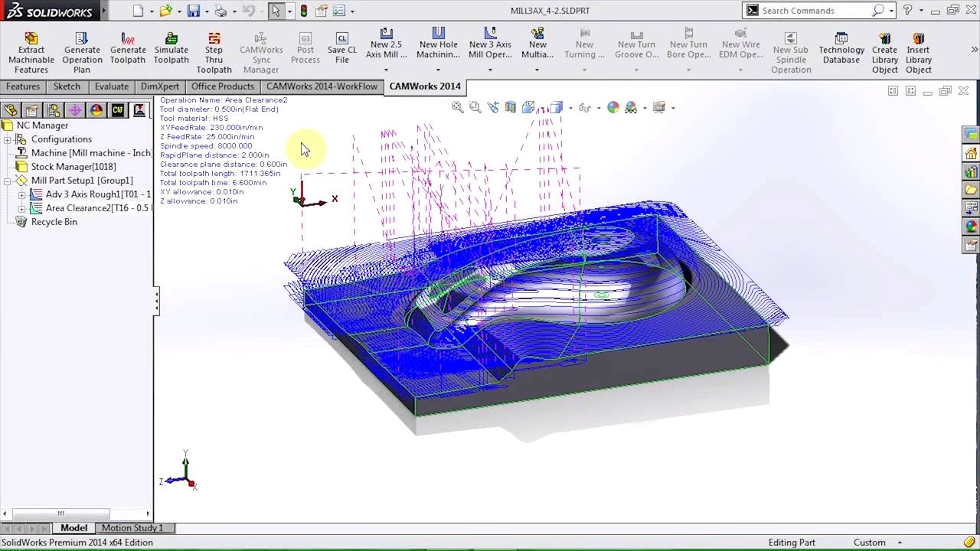Image resolution: width=980 pixels, height=551 pixels.
Task: Open the DimXpert tab
Action: coord(160,86)
